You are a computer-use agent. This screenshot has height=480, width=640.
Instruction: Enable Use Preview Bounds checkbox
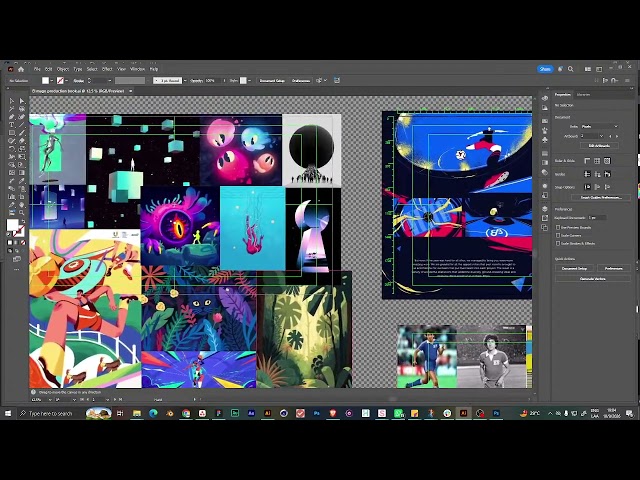coord(558,227)
